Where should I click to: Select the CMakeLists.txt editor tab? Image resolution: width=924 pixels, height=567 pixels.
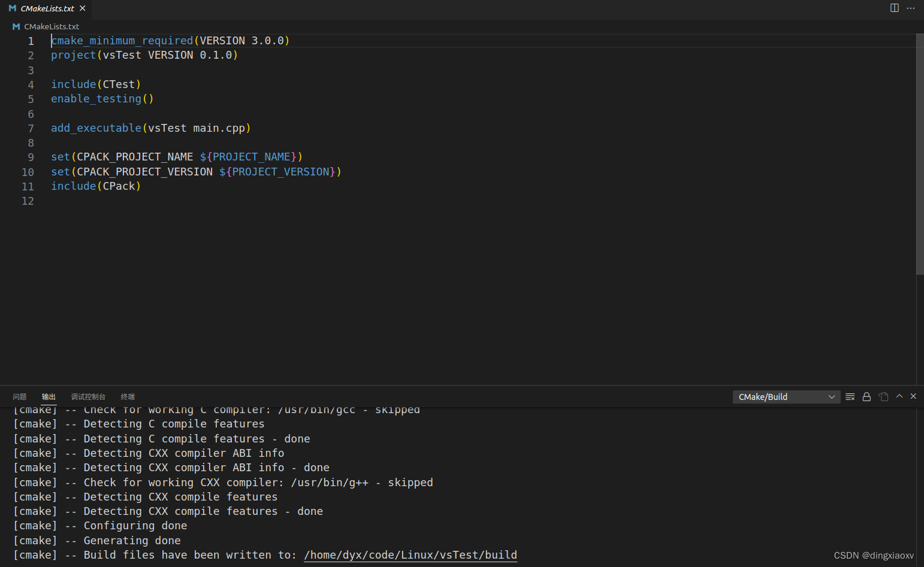pos(47,8)
